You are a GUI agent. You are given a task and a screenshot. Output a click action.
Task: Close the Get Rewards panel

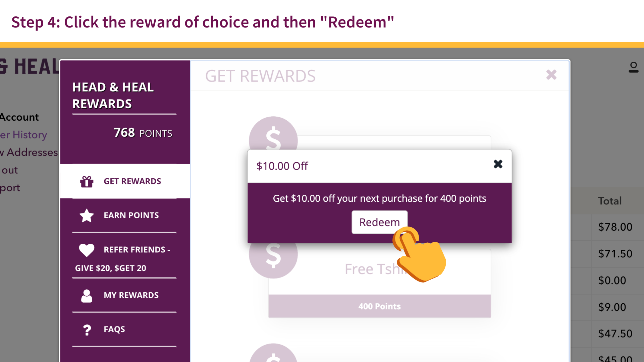point(551,75)
